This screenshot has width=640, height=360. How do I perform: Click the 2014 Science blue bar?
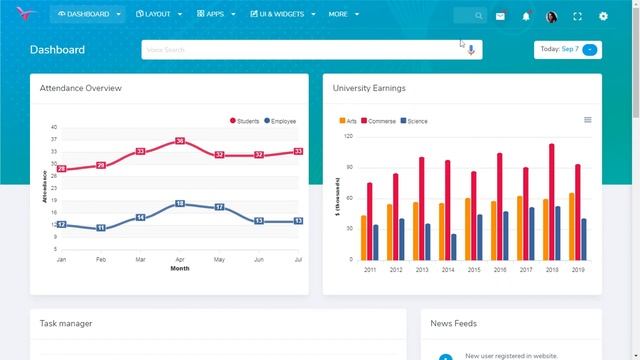(x=454, y=247)
